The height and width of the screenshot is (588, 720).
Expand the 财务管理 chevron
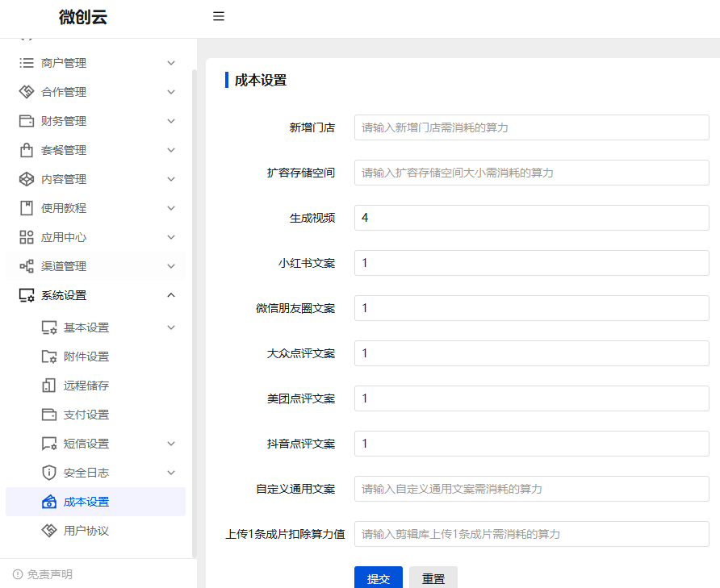coord(171,121)
